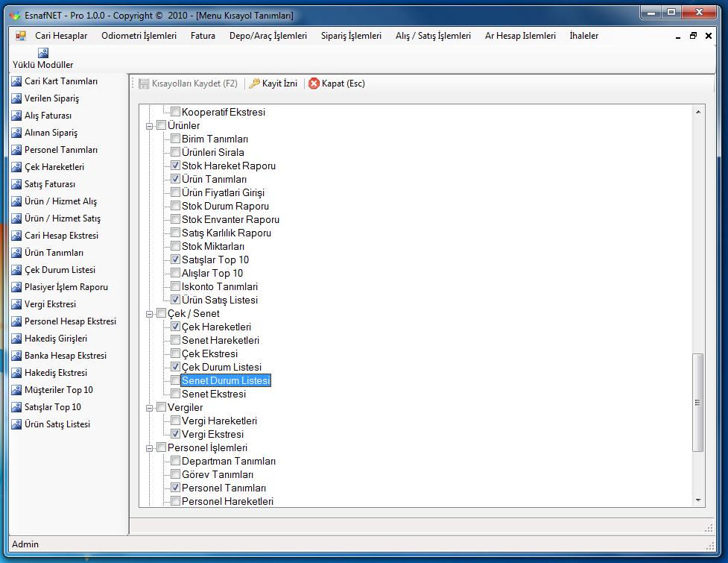The image size is (728, 563).
Task: Check the Departman Tanımları checkbox
Action: [x=176, y=461]
